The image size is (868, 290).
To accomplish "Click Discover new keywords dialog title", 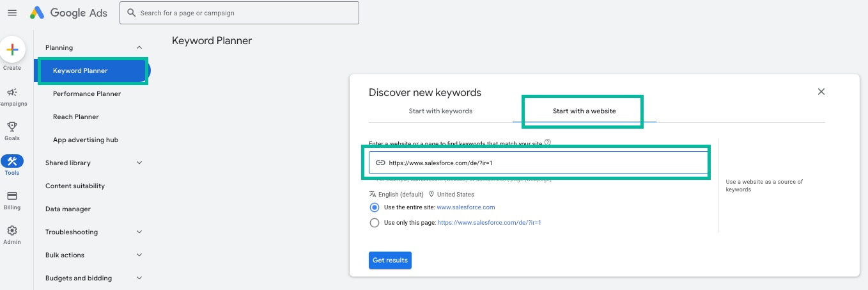I will click(425, 92).
